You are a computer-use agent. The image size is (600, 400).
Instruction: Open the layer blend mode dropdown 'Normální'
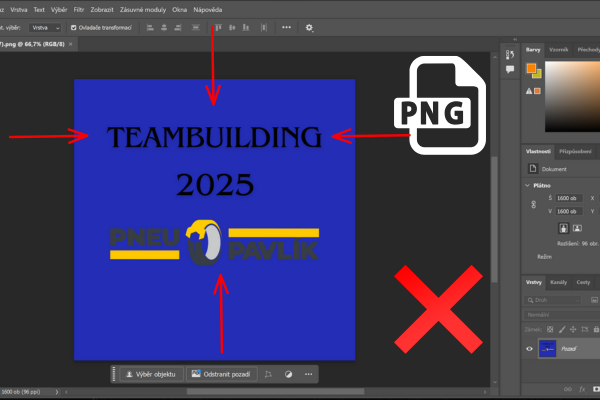[x=548, y=313]
